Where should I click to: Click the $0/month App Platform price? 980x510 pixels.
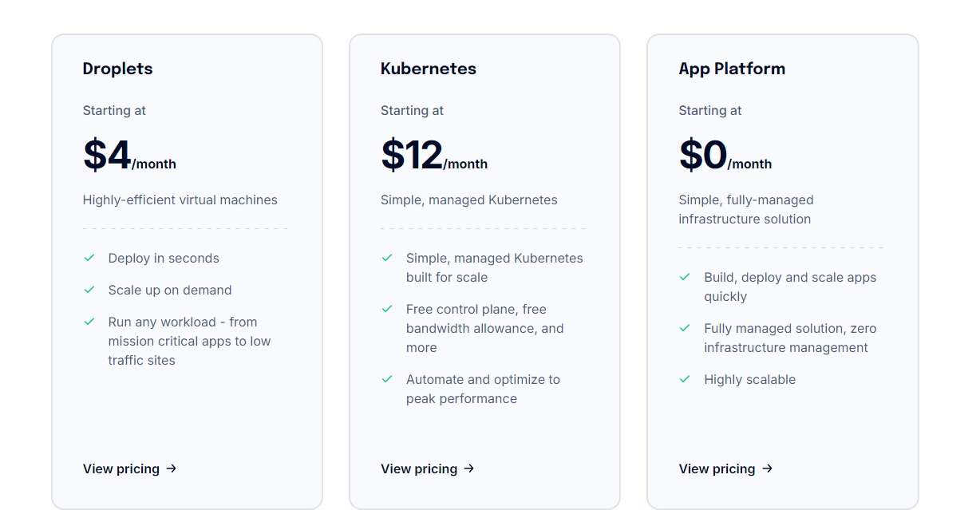point(725,156)
